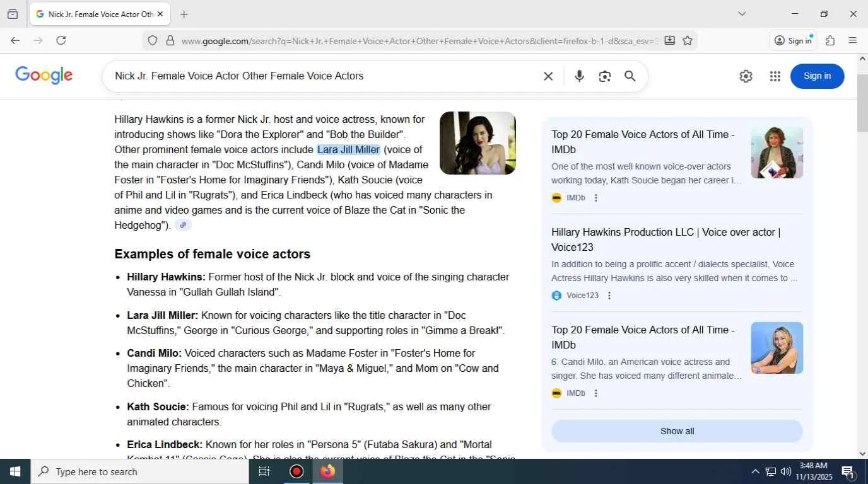868x484 pixels.
Task: Submit search with the magnifier icon
Action: pyautogui.click(x=630, y=76)
